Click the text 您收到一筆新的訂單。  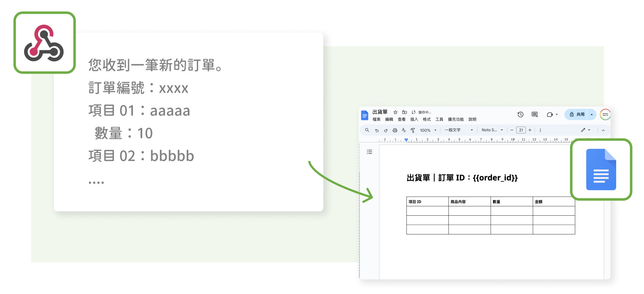tap(155, 65)
